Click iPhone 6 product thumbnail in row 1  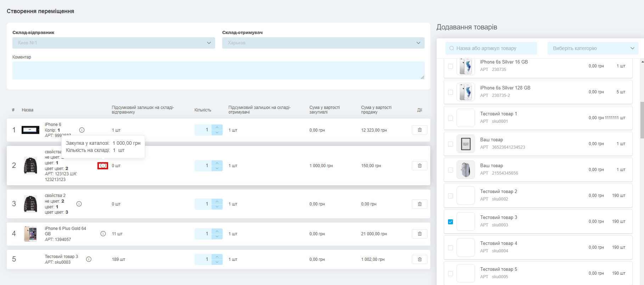[x=30, y=130]
